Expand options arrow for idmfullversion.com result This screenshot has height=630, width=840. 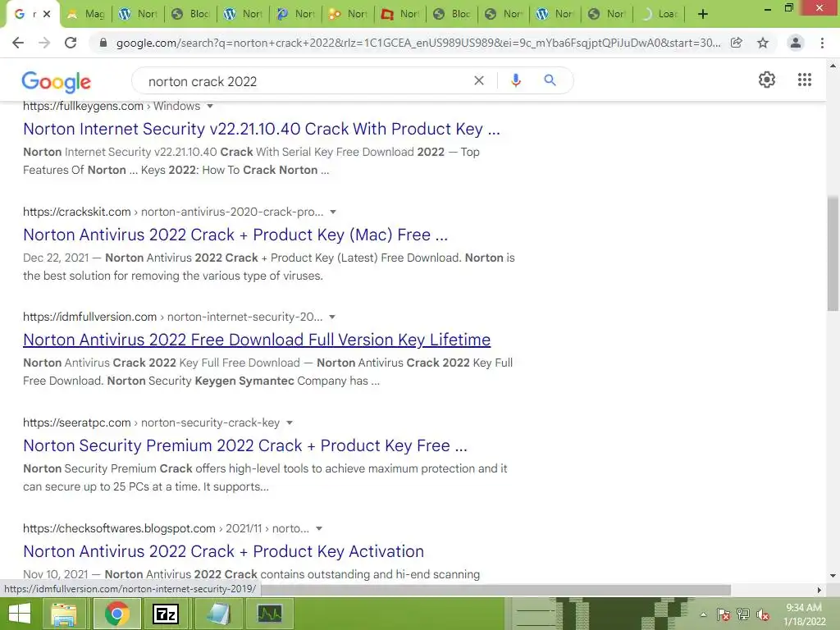click(332, 317)
